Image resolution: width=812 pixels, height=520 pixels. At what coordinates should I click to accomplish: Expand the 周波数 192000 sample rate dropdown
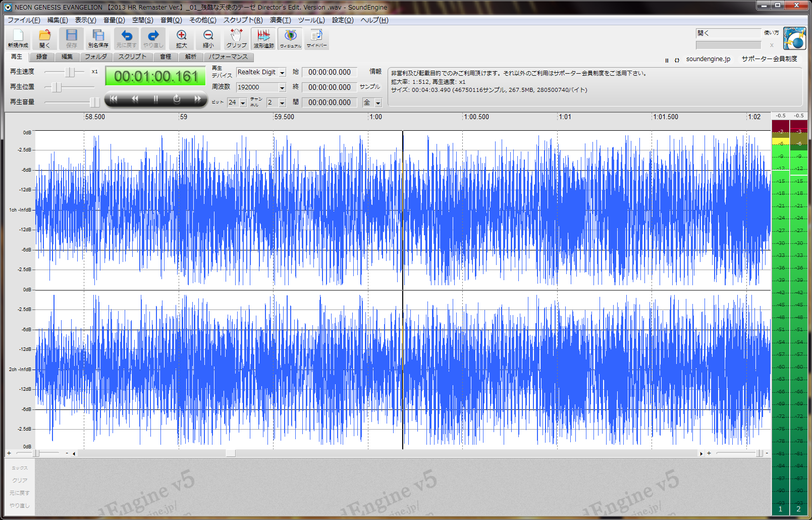tap(282, 88)
